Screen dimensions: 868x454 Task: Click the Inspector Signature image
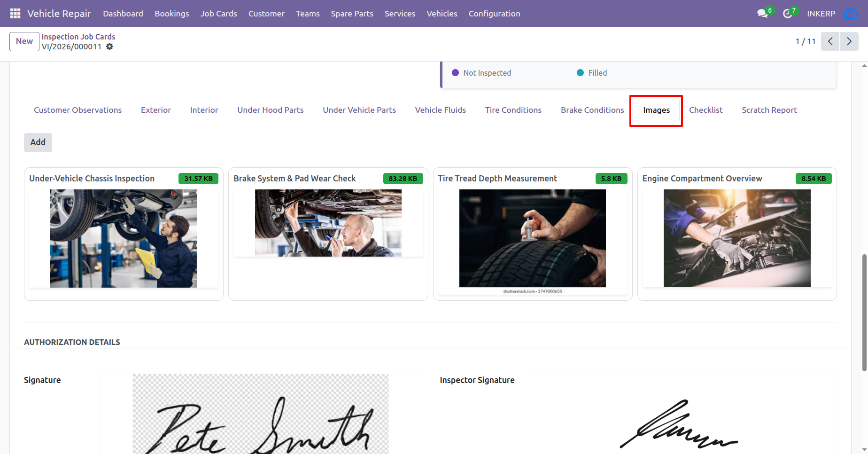click(680, 414)
